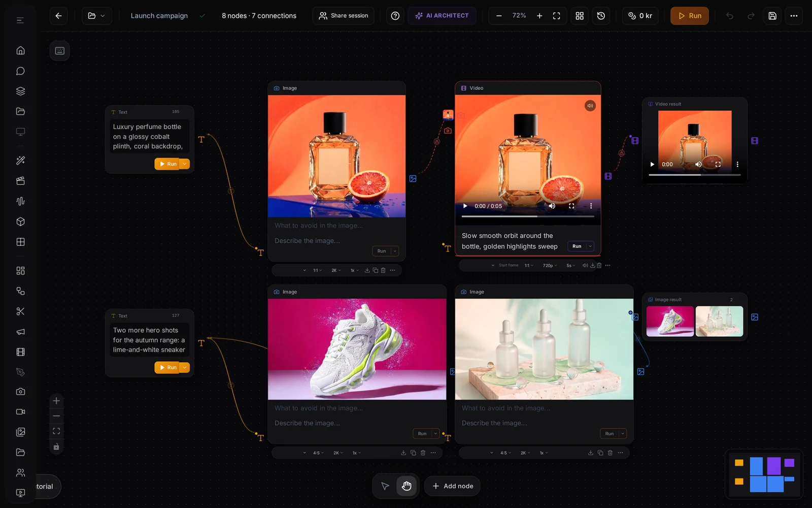
Task: Expand Run options on sneaker Text node
Action: click(x=185, y=367)
